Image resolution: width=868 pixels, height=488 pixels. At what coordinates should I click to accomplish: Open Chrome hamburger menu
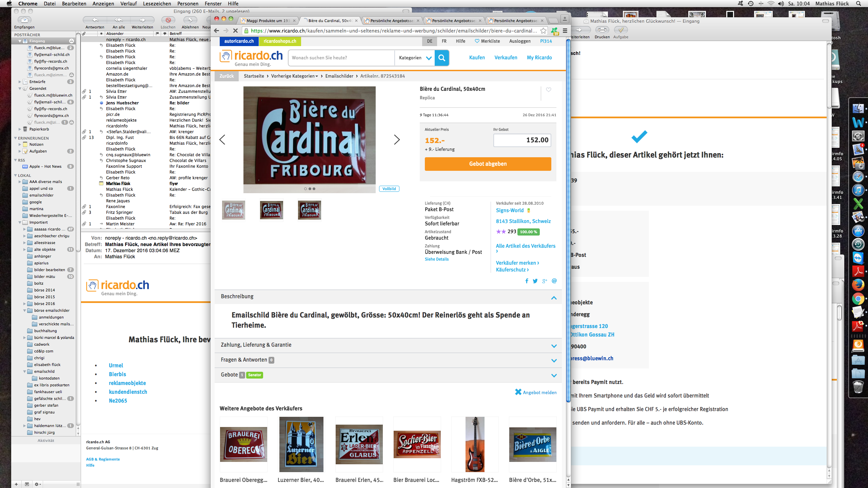(565, 31)
